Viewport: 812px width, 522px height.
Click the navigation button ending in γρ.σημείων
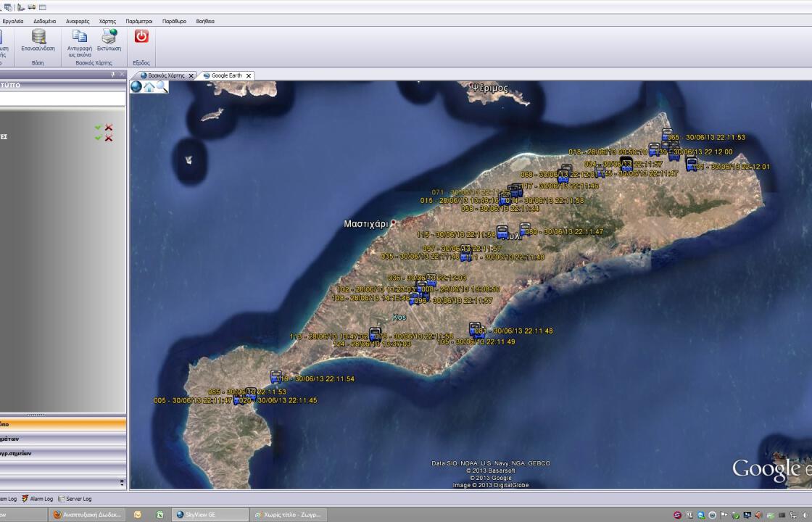62,453
